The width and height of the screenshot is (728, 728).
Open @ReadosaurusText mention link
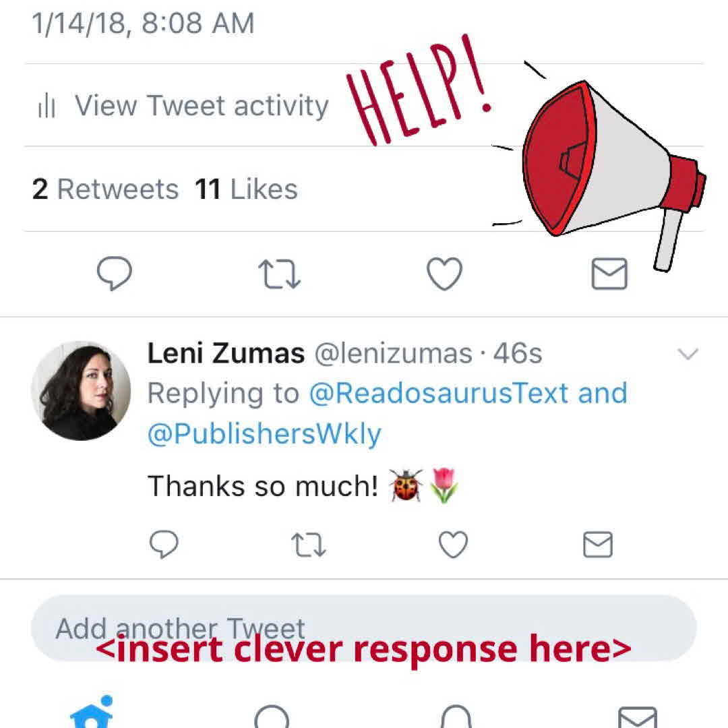click(x=438, y=393)
